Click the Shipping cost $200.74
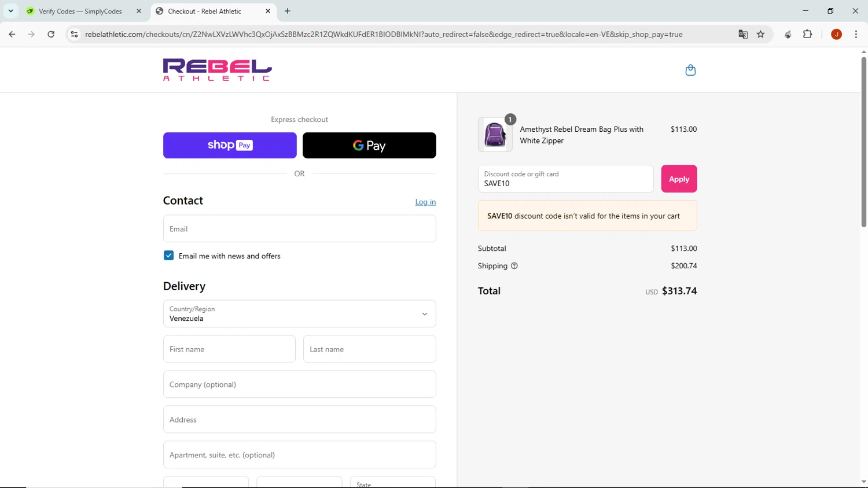The width and height of the screenshot is (868, 488). tap(684, 266)
